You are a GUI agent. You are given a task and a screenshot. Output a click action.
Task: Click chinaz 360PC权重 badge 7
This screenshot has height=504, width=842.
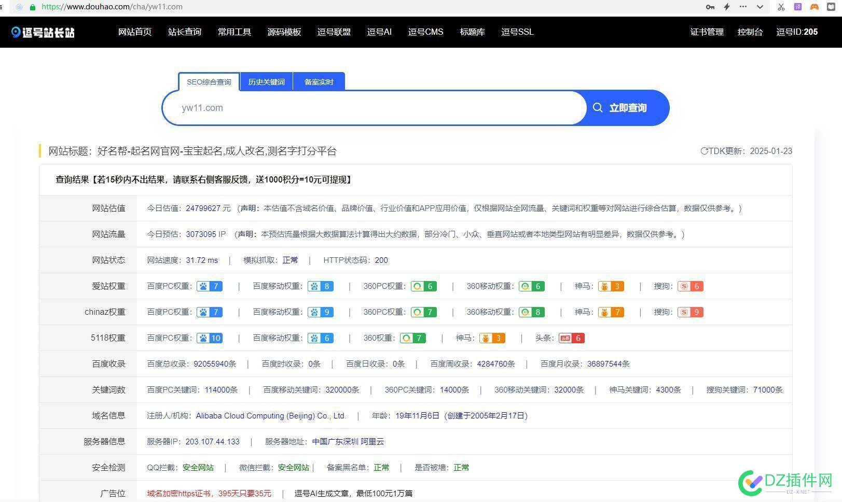(423, 312)
